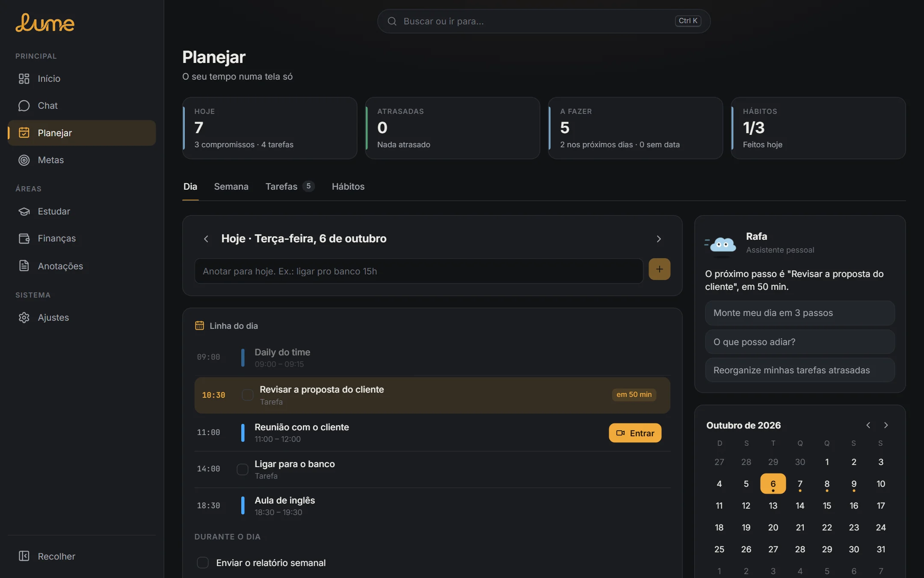
Task: Show previous month in mini calendar
Action: (868, 425)
